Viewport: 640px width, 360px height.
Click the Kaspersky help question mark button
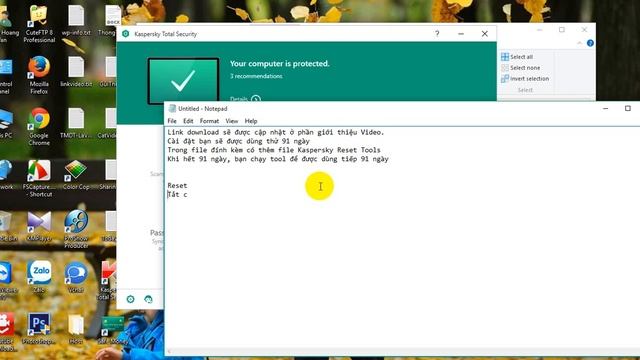pos(437,34)
